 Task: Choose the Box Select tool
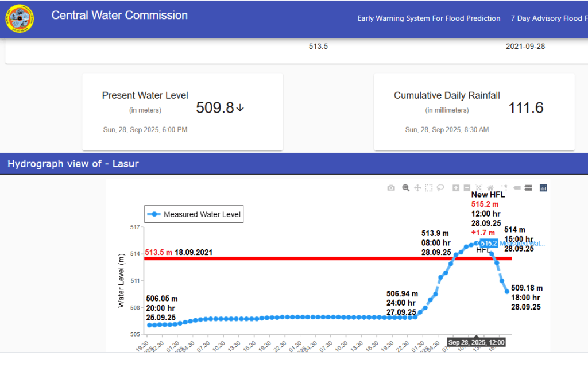pos(429,188)
